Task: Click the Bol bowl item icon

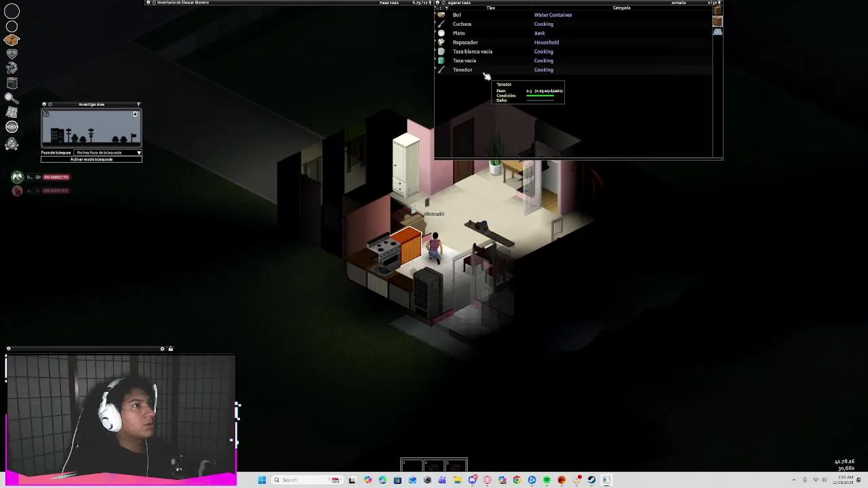Action: [441, 15]
